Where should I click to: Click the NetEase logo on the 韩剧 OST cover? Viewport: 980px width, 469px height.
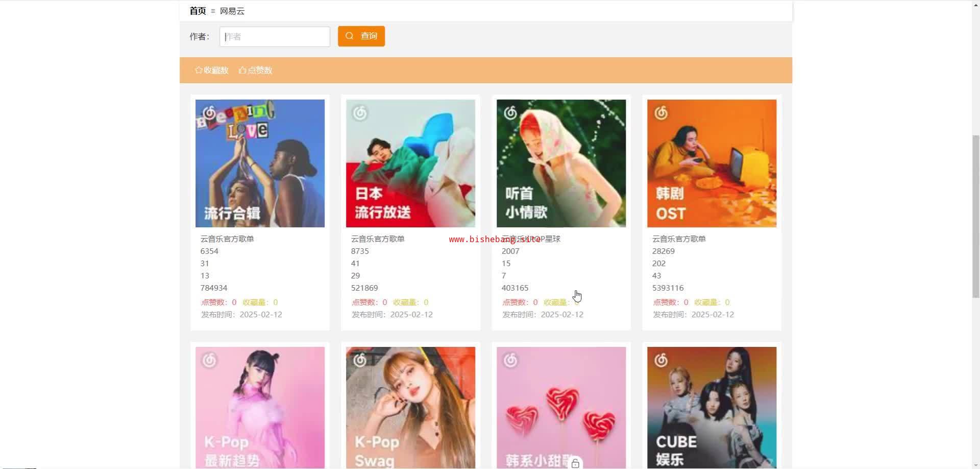pos(661,113)
